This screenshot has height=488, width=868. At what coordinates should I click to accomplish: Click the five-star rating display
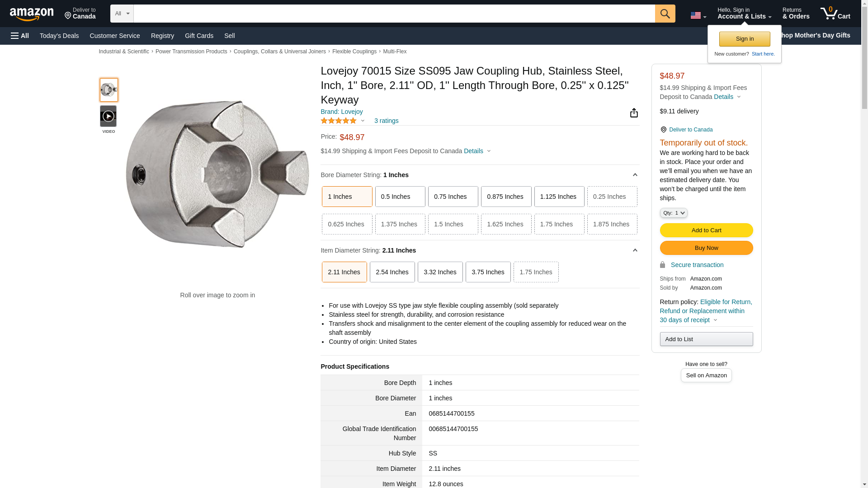click(x=339, y=121)
